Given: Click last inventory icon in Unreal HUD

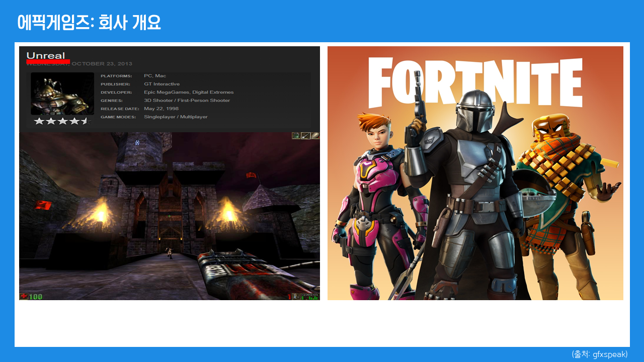Looking at the screenshot, I should pyautogui.click(x=315, y=135).
